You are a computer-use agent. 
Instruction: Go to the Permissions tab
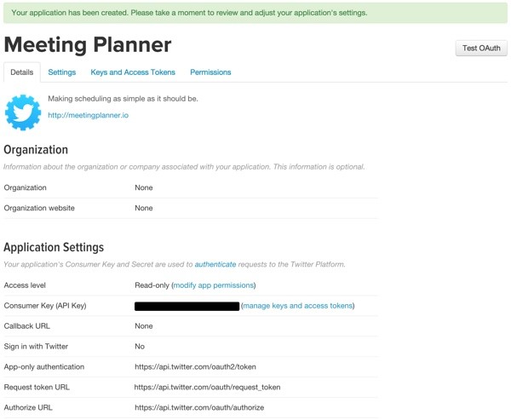(x=210, y=72)
